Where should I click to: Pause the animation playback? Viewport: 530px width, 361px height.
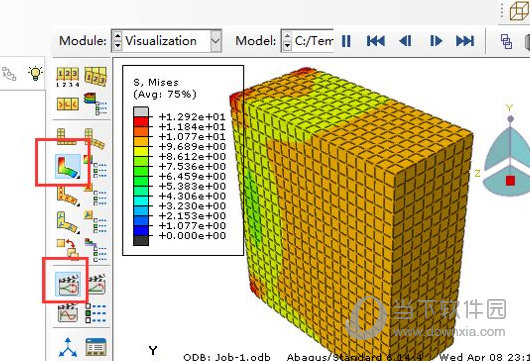pyautogui.click(x=346, y=41)
